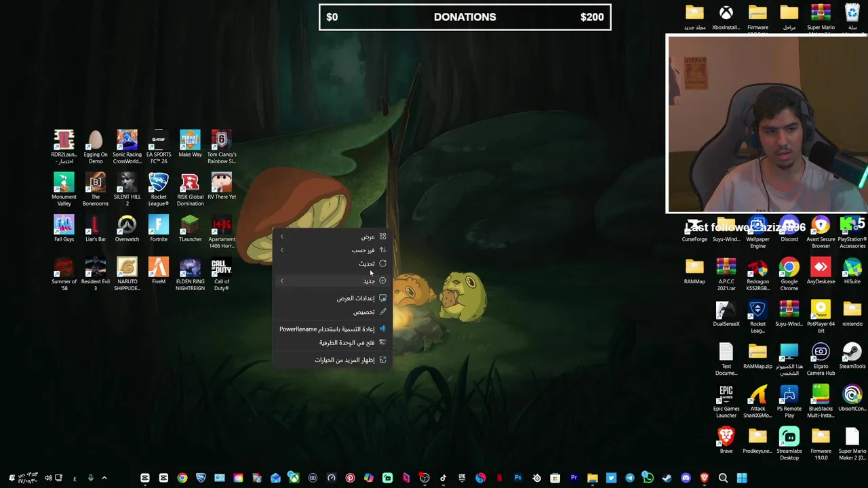This screenshot has width=868, height=488.
Task: Open the عرض (View) context menu entry
Action: [x=332, y=237]
